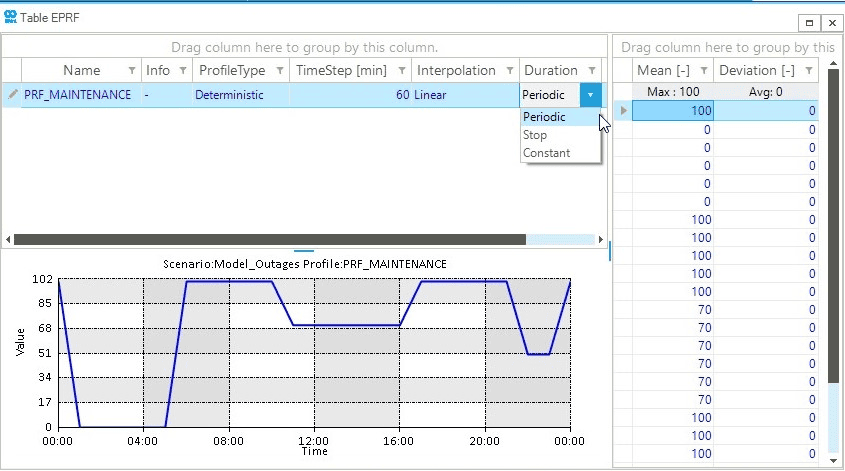Screen dimensions: 845x471
Task: Click the right arrow of the horizontal scrollbar
Action: tap(600, 240)
